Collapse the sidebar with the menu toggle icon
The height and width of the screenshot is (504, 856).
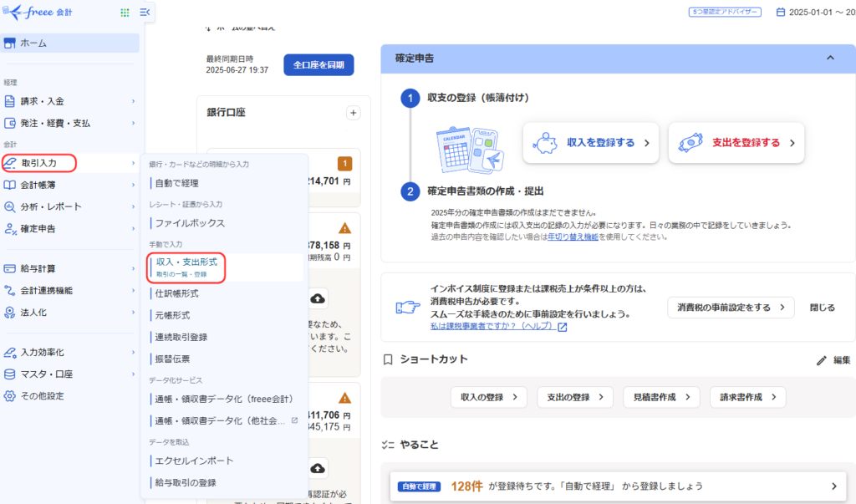[x=145, y=13]
